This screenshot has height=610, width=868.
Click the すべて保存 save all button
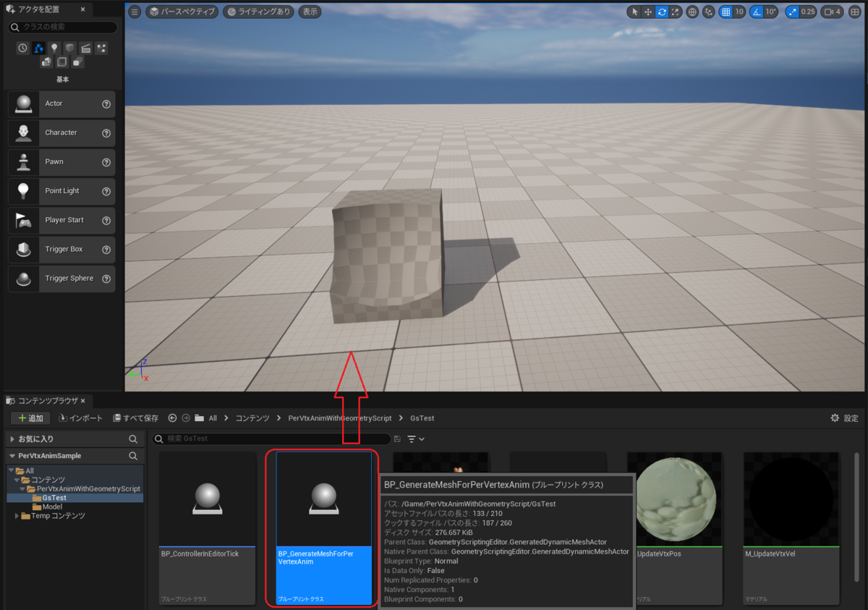click(x=135, y=418)
